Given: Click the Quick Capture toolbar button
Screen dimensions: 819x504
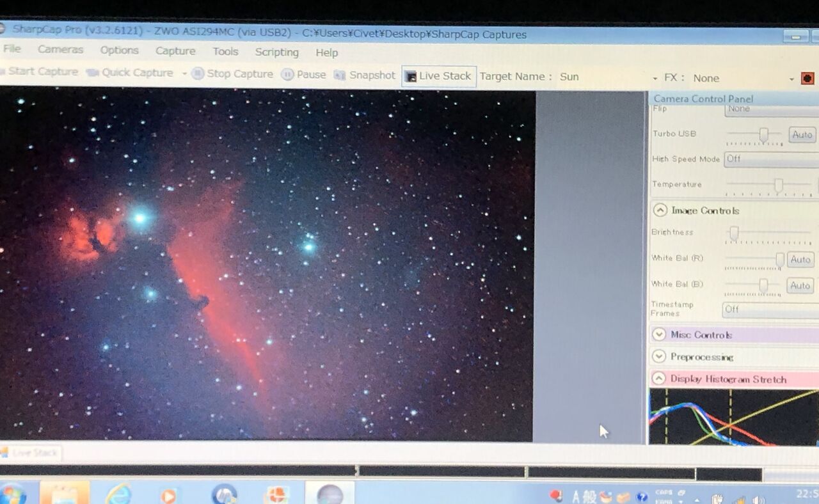Looking at the screenshot, I should (x=130, y=72).
